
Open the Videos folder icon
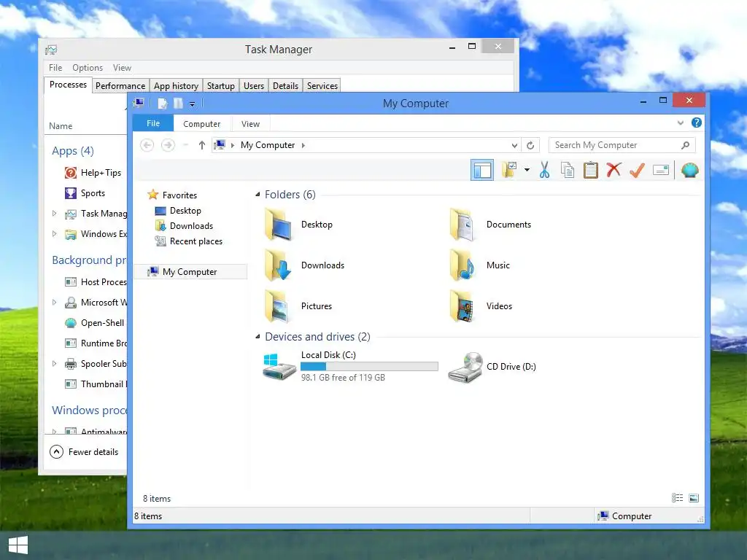click(x=462, y=306)
